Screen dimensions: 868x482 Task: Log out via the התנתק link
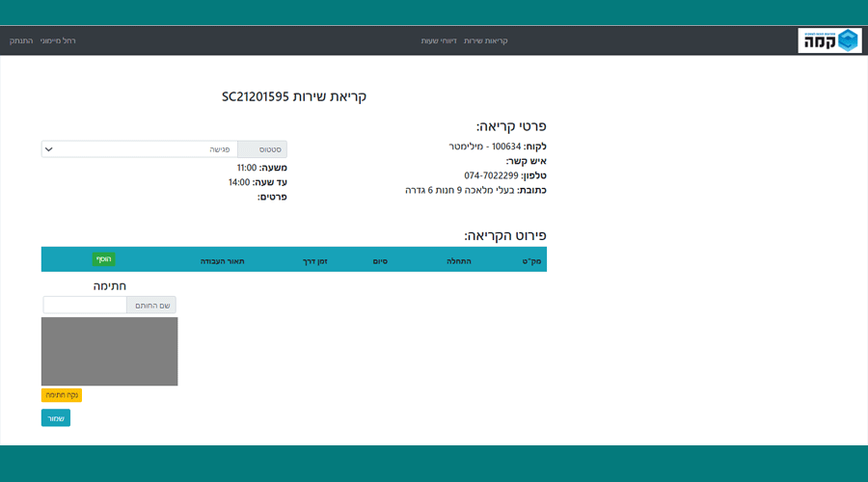coord(21,41)
